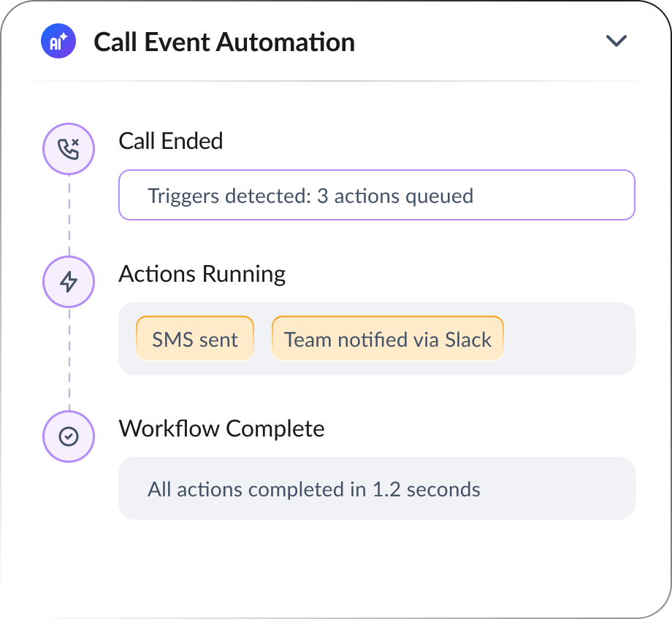This screenshot has width=672, height=619.
Task: Select the Actions Running step heading
Action: click(202, 274)
